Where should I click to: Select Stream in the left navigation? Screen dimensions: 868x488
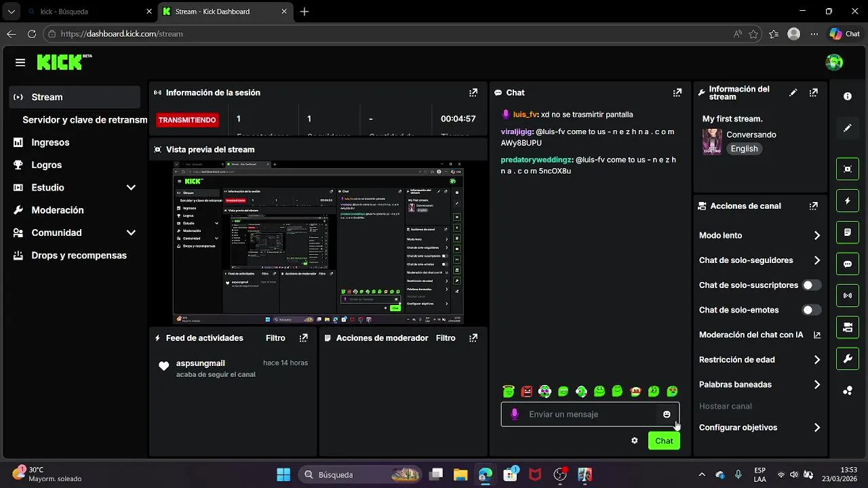[75, 97]
